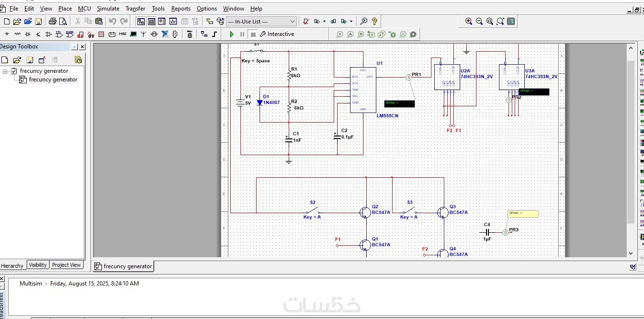
Task: Click the Print icon in the toolbar
Action: (x=53, y=22)
